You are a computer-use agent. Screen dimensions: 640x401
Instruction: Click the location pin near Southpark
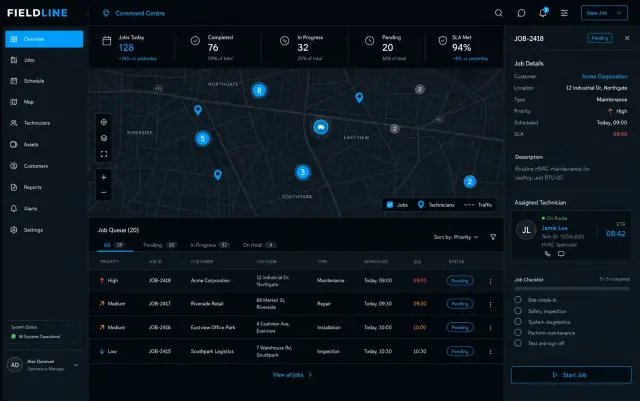pyautogui.click(x=218, y=175)
